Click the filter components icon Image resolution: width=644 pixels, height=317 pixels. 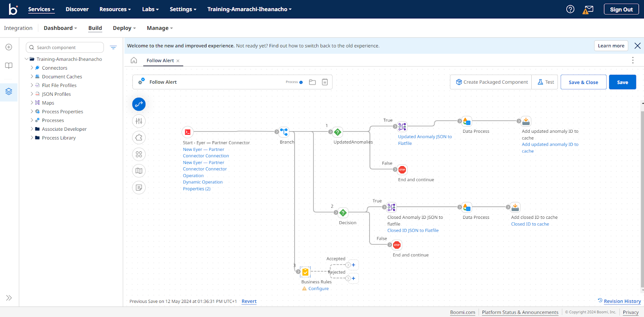[113, 47]
